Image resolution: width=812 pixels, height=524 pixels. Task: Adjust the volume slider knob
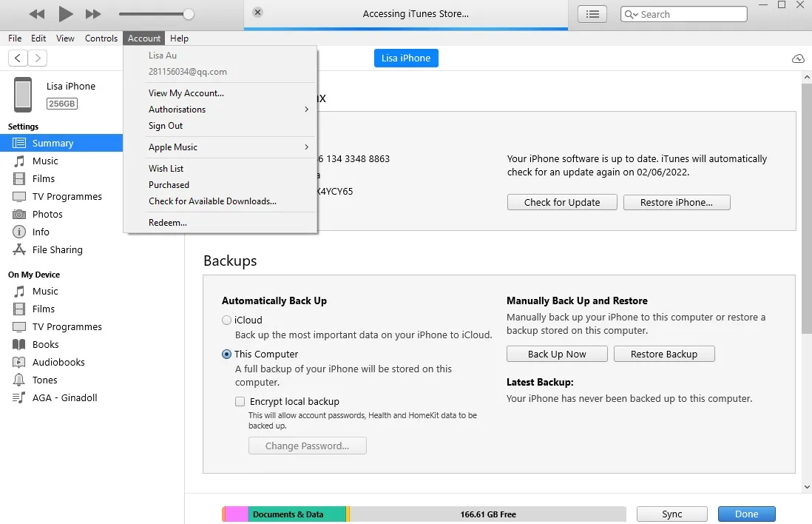click(189, 14)
